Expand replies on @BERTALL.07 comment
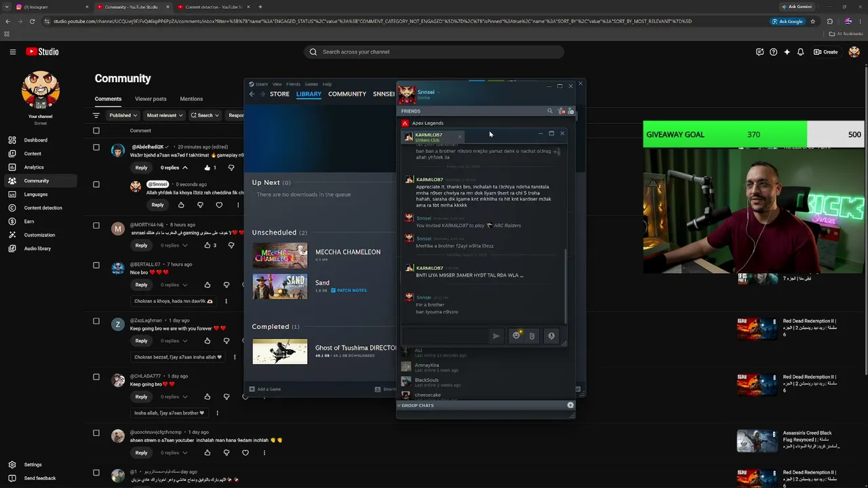This screenshot has height=488, width=868. (174, 285)
